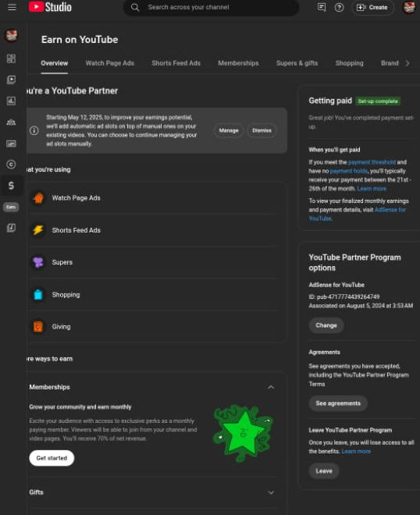Click the Create button
The image size is (420, 515).
pyautogui.click(x=372, y=7)
